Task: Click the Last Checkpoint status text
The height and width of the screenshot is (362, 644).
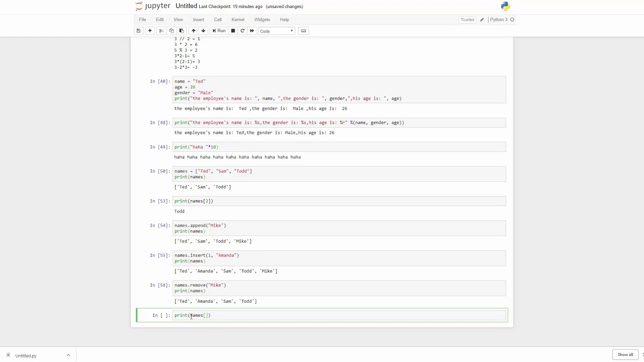Action: tap(230, 7)
